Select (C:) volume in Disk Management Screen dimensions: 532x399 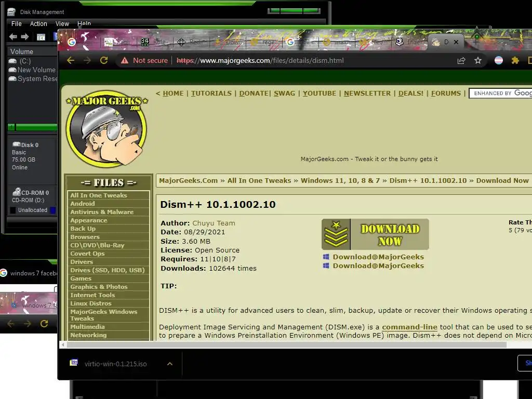pos(25,61)
